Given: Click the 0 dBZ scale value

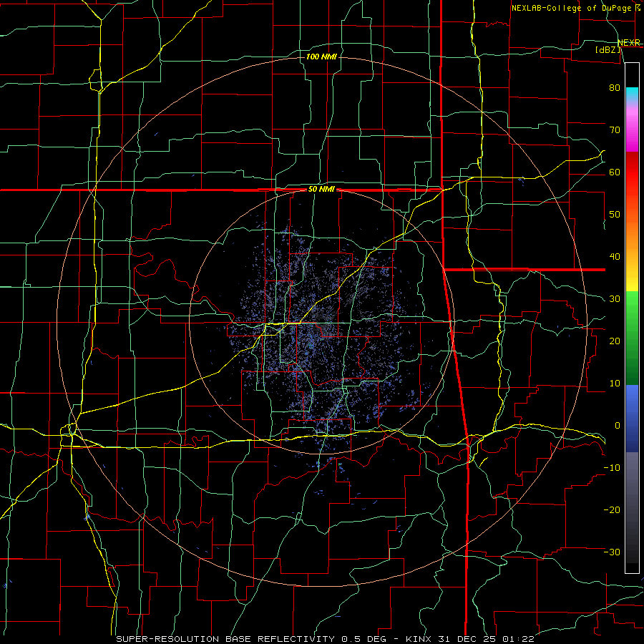Looking at the screenshot, I should [618, 426].
